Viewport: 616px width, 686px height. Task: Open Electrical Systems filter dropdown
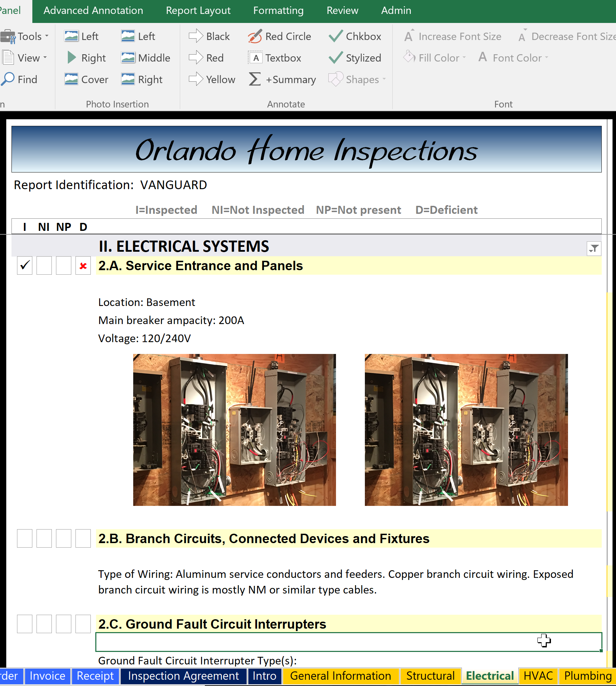594,249
